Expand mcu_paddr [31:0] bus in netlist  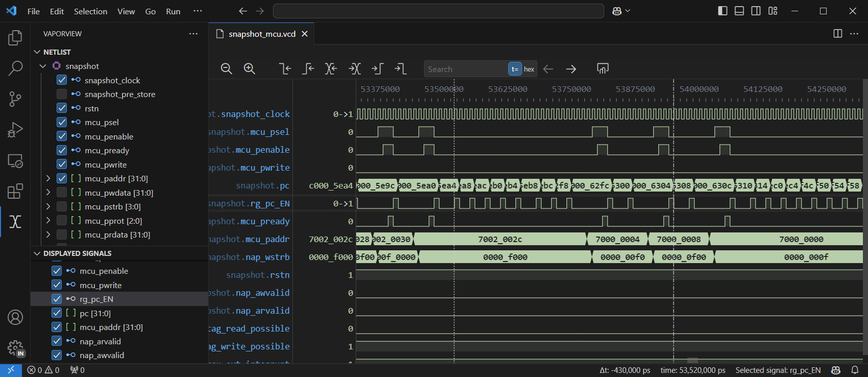pyautogui.click(x=48, y=178)
